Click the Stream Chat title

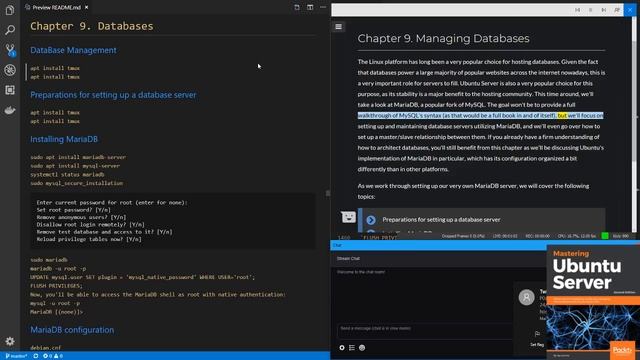point(348,258)
